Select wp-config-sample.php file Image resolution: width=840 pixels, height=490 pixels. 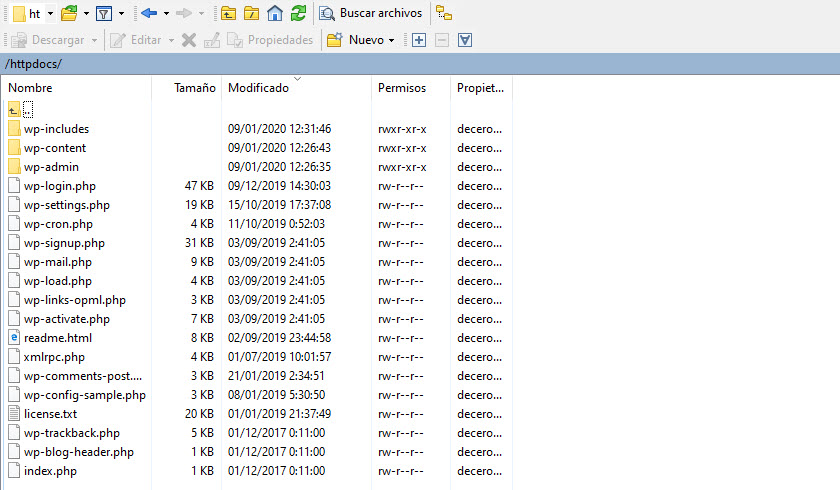85,395
